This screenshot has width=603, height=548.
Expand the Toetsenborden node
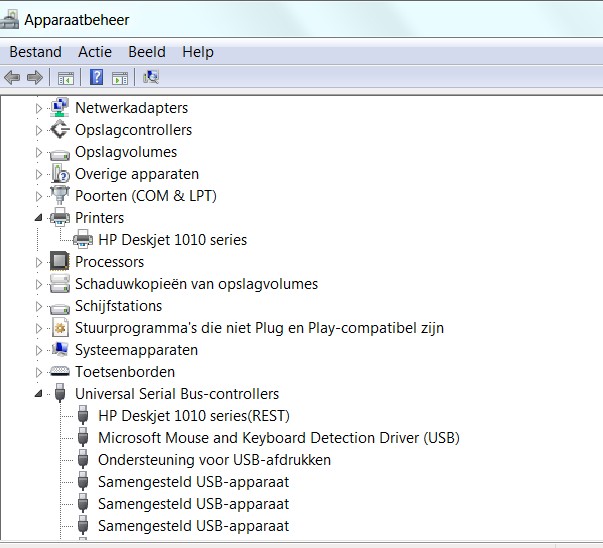click(x=38, y=372)
